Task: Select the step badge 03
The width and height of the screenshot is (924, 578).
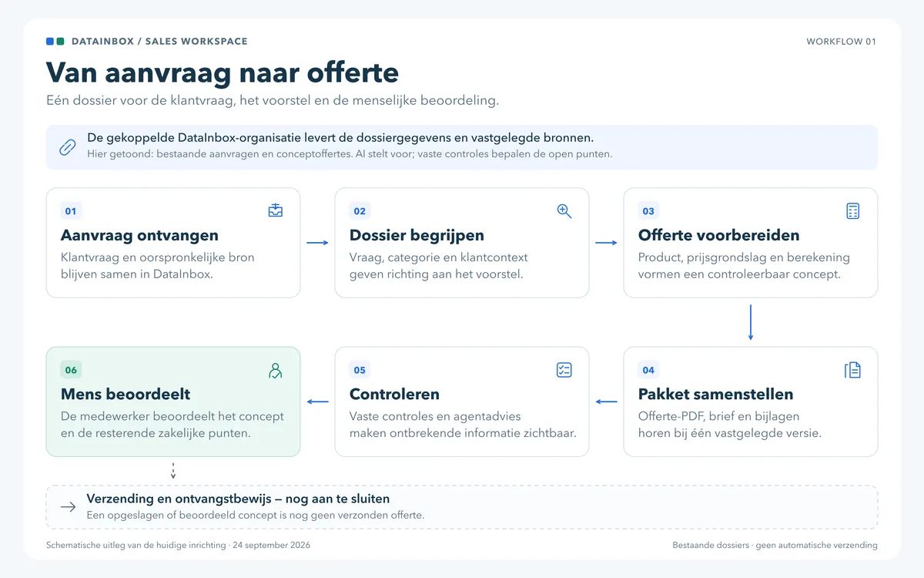Action: coord(648,211)
